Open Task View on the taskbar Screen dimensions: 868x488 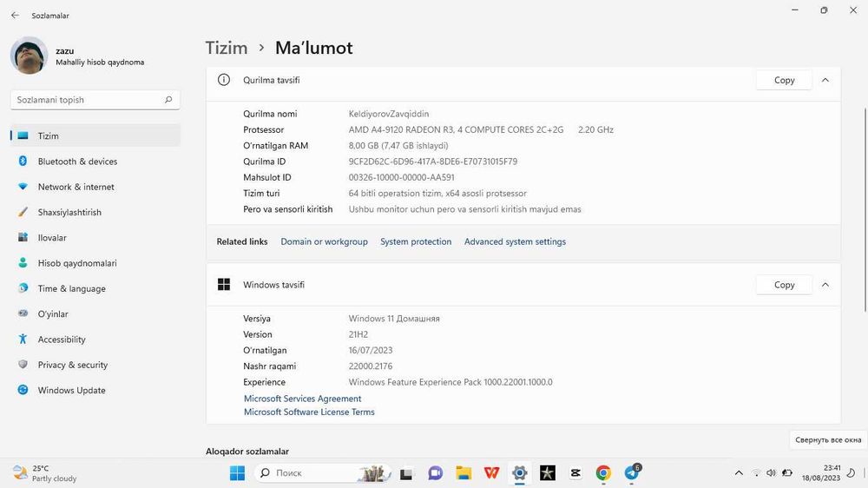click(406, 473)
